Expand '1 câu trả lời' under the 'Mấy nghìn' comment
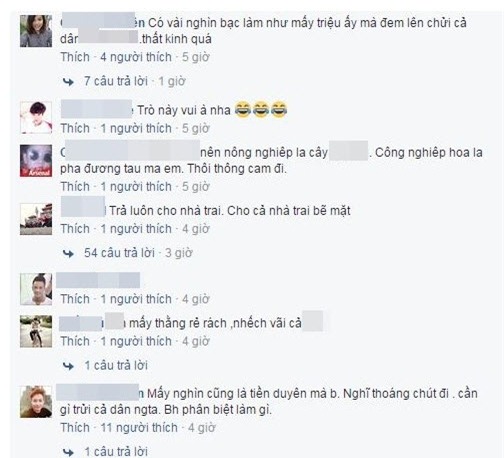The width and height of the screenshot is (504, 458). (116, 452)
